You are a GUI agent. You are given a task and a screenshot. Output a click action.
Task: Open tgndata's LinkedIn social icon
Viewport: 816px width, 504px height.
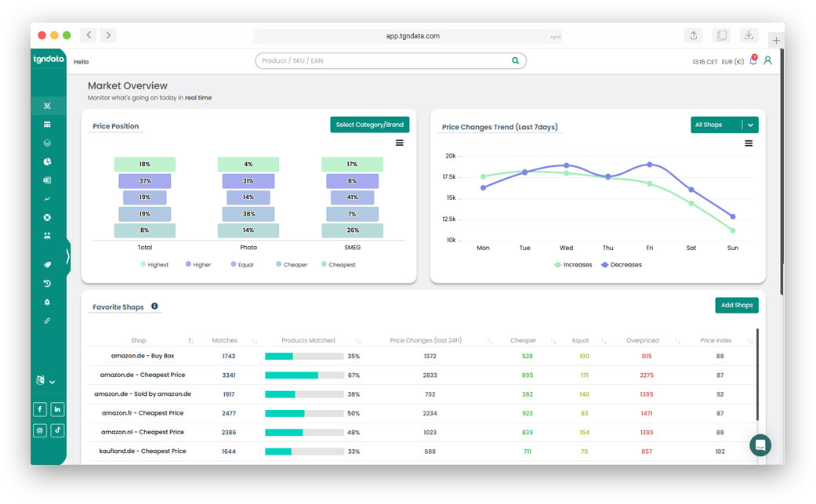tap(57, 408)
